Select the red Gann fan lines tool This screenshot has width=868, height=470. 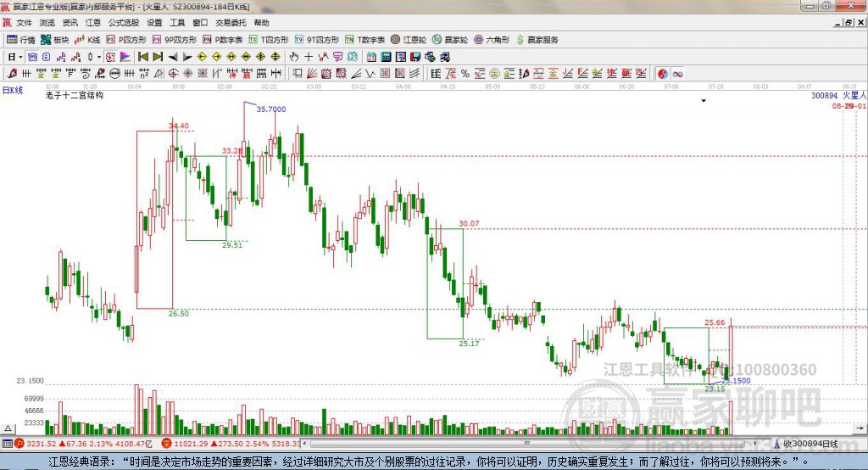click(x=312, y=73)
